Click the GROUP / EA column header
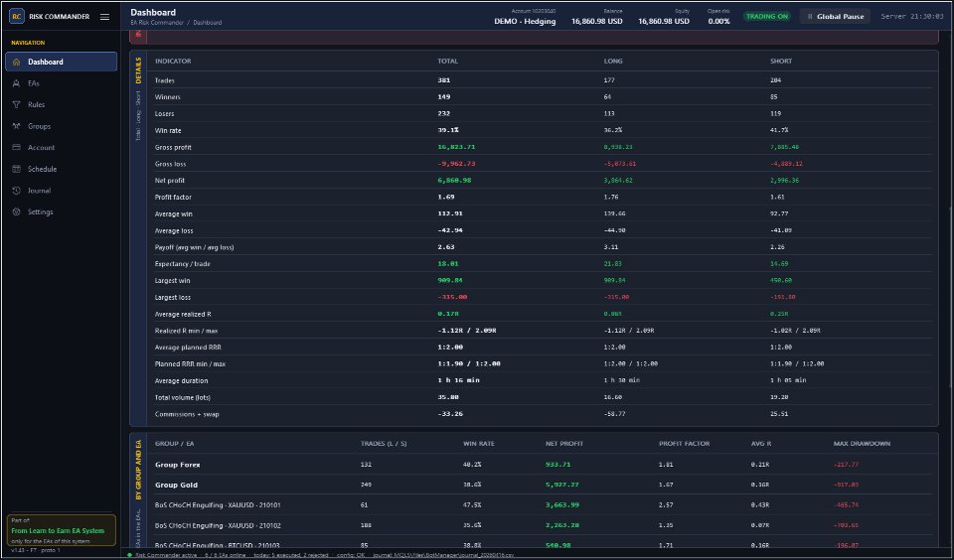This screenshot has height=560, width=954. (174, 444)
